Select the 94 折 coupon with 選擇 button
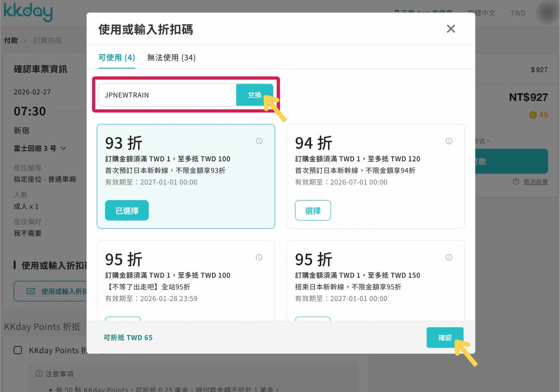 tap(313, 211)
